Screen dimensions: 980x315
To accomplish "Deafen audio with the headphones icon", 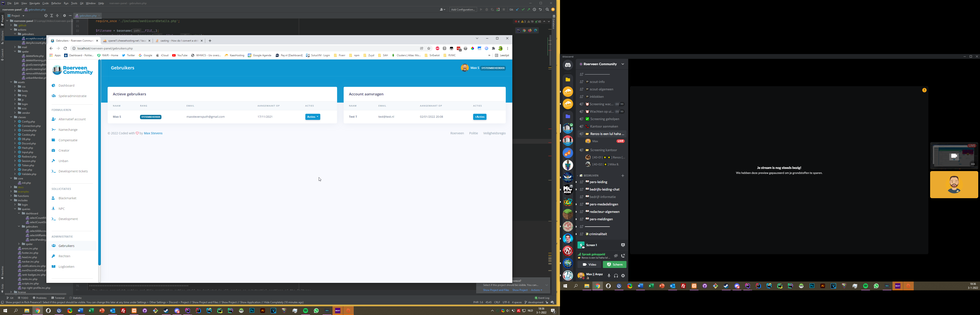I will 616,275.
